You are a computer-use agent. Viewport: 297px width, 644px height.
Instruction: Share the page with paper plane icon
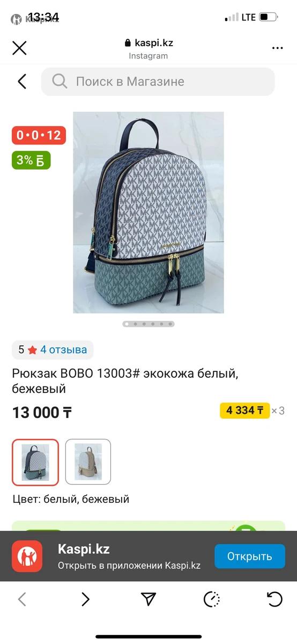pyautogui.click(x=148, y=599)
